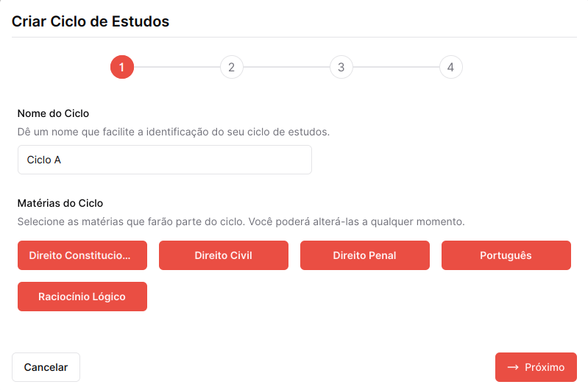588x390 pixels.
Task: Click the "Matérias do Ciclo" label
Action: (x=60, y=202)
